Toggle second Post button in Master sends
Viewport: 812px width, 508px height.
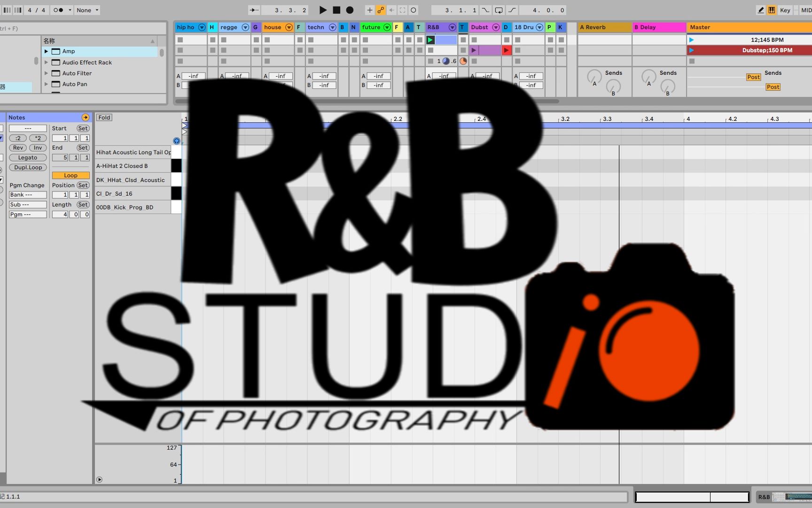tap(773, 87)
